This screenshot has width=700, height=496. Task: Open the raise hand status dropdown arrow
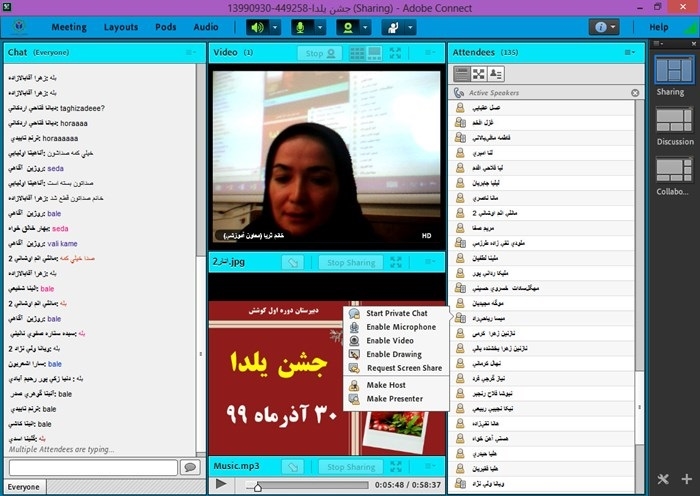tap(410, 27)
